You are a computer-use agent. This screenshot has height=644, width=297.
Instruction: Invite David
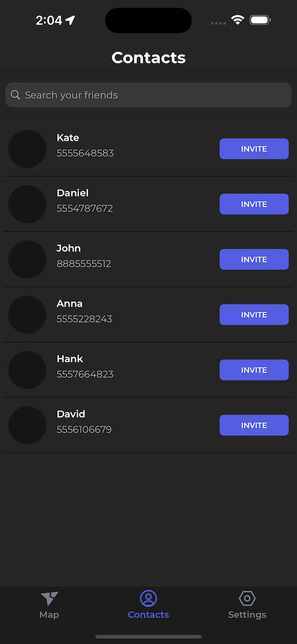point(254,425)
